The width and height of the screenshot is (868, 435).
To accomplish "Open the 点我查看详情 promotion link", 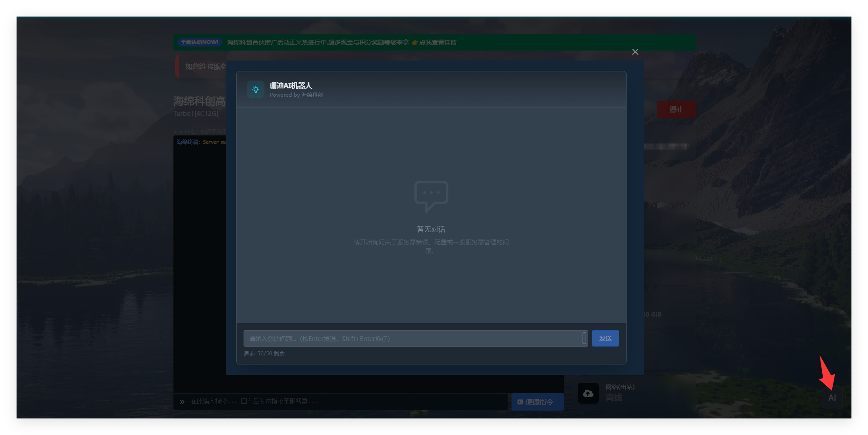I will (438, 42).
